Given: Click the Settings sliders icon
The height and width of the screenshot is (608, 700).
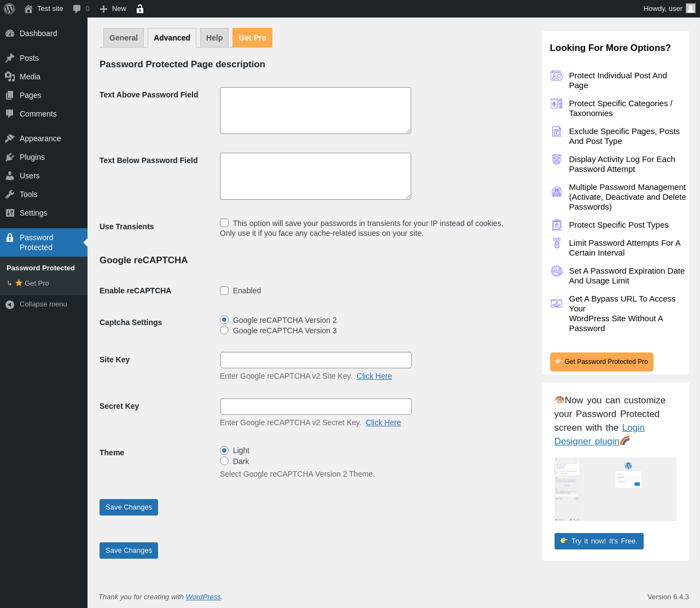Looking at the screenshot, I should tap(10, 213).
